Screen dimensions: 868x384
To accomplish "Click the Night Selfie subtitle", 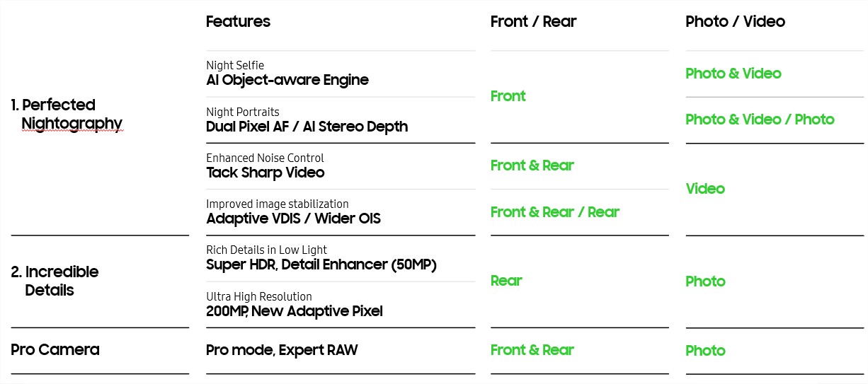I will point(235,66).
